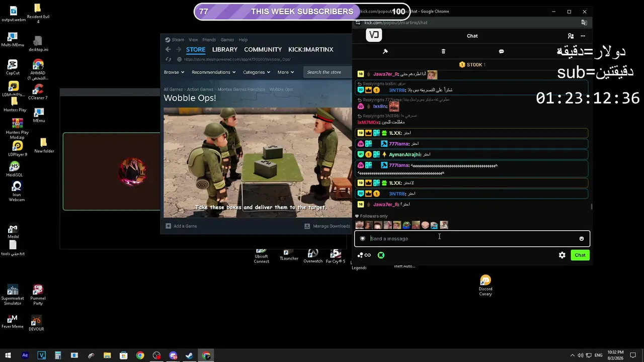Click the Search the store field
This screenshot has height=362, width=644.
pos(328,72)
